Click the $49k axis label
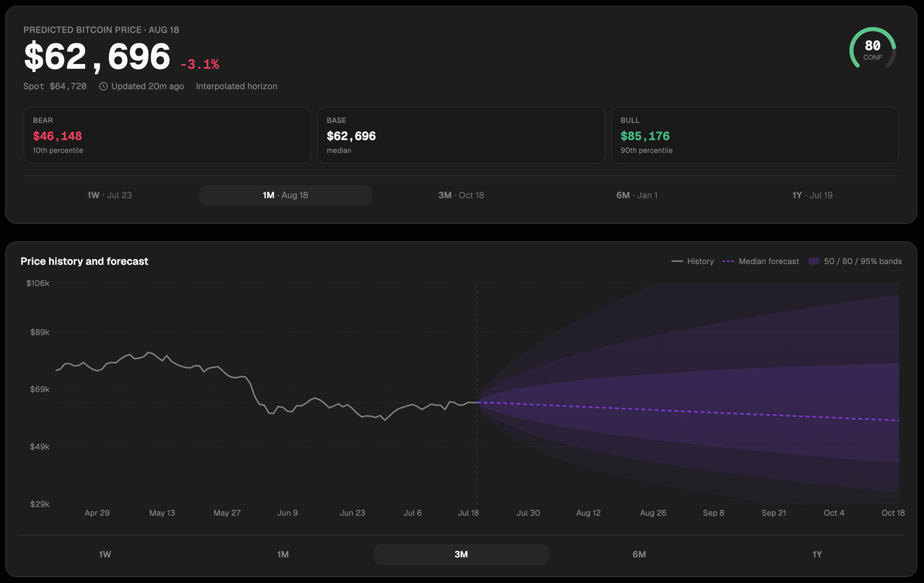924x583 pixels. coord(40,447)
